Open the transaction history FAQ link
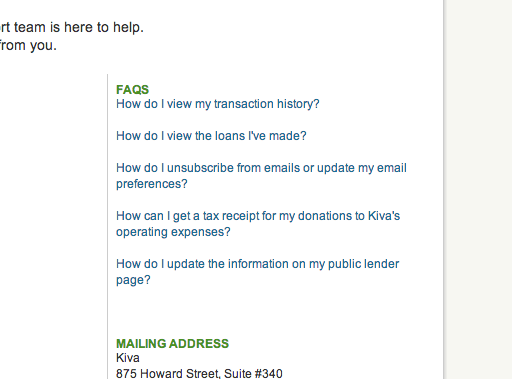The width and height of the screenshot is (512, 379). 218,104
